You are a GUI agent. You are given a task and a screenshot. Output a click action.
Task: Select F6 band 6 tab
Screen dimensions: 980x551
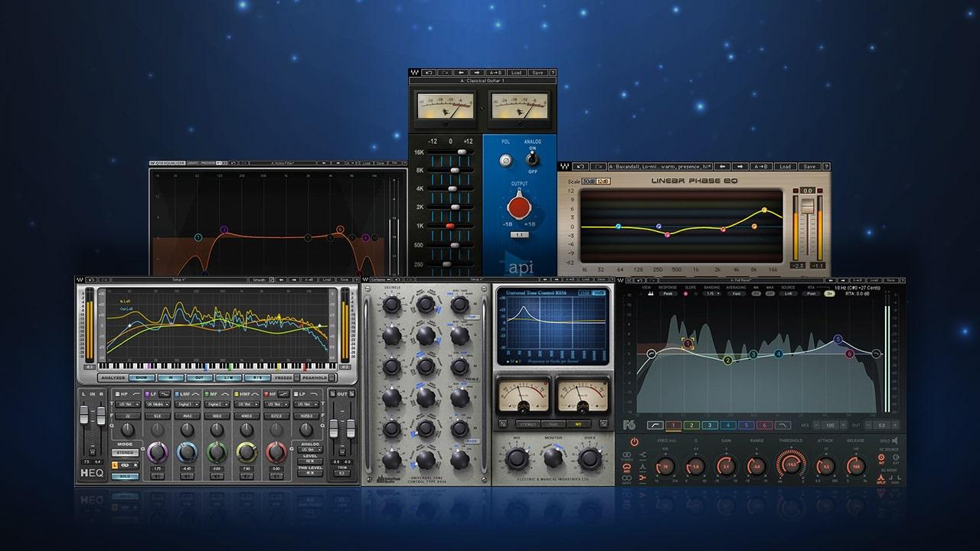coord(763,425)
